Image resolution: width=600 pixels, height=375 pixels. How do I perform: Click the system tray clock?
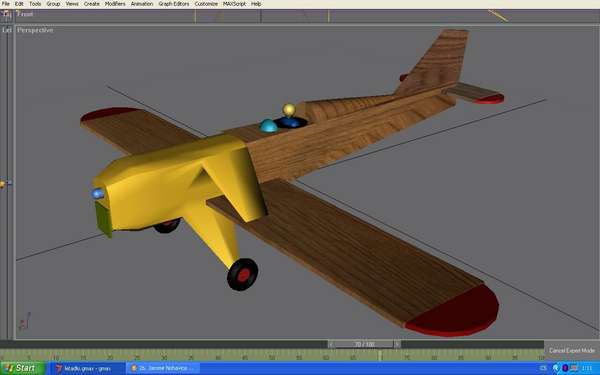tap(587, 368)
